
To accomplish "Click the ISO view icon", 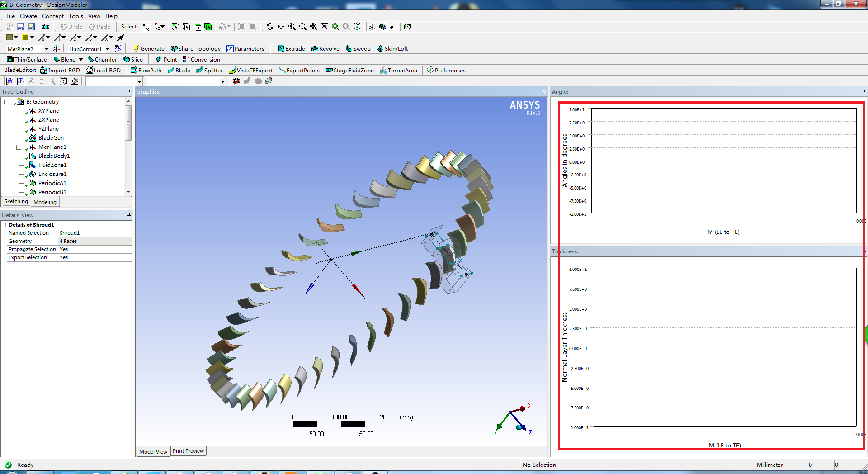I will (x=357, y=27).
